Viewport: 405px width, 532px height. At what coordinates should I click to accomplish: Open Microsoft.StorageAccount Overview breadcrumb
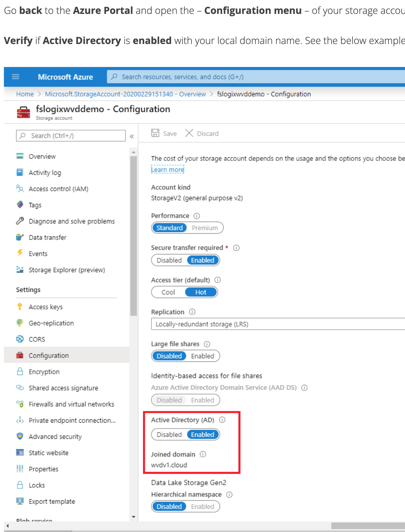click(125, 94)
